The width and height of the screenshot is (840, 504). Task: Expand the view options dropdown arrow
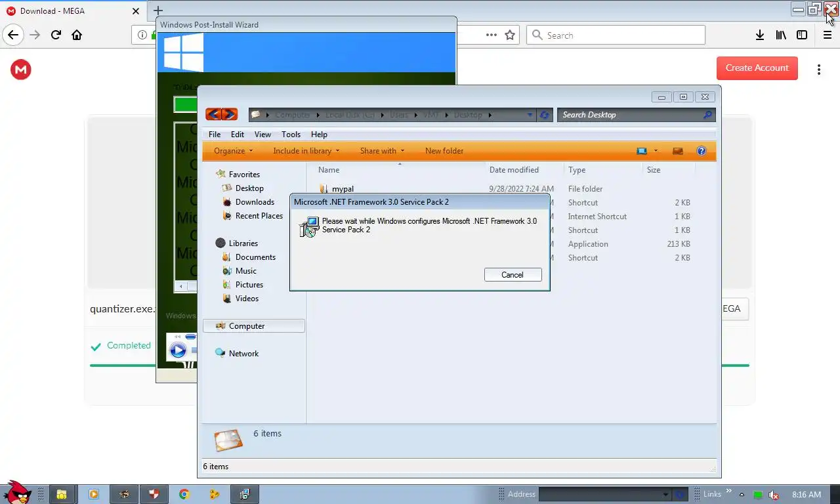656,151
